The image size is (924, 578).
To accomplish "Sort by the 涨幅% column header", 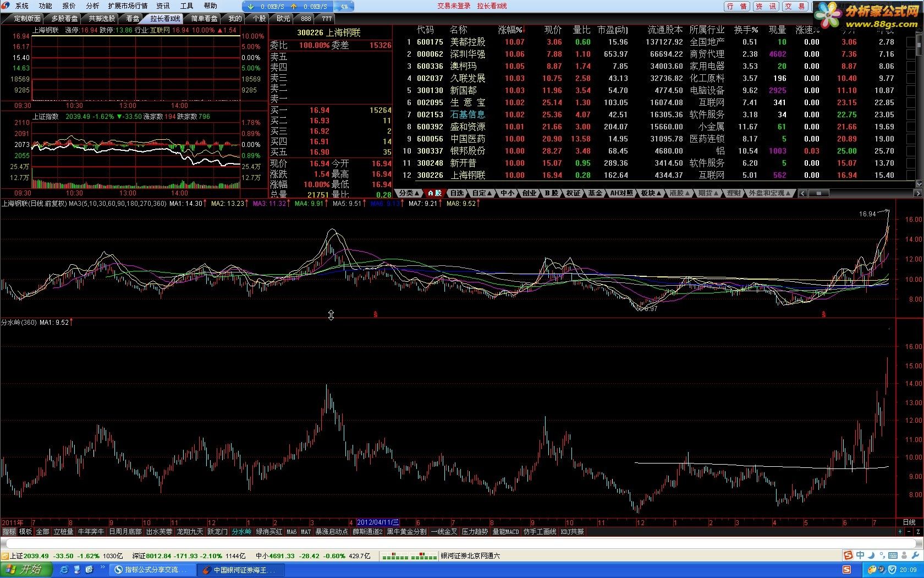I will 511,30.
